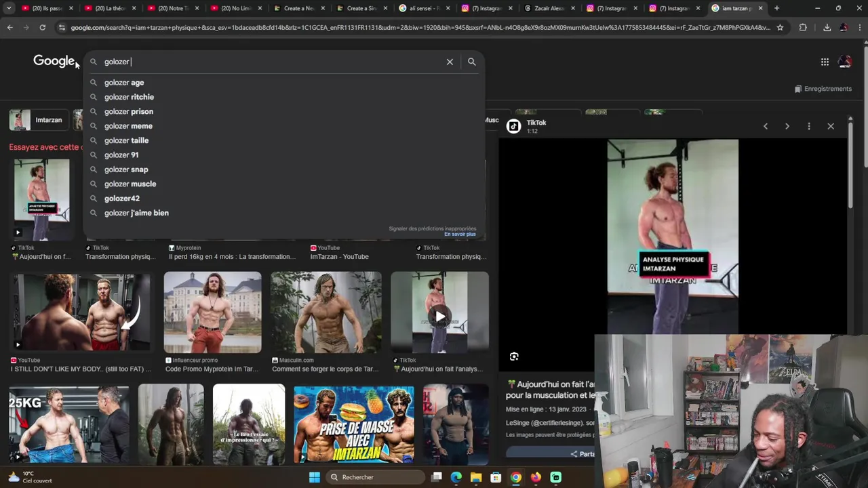
Task: Switch to the "(20) No Limit" YouTube tab
Action: (235, 8)
